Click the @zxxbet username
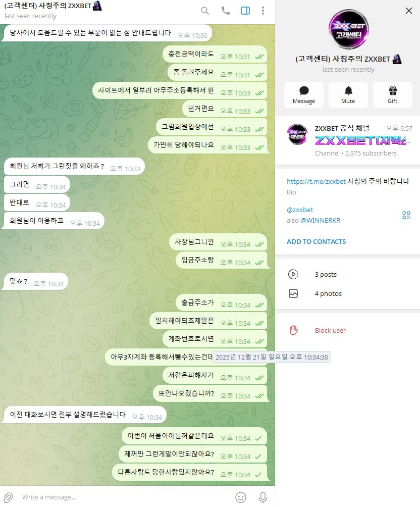The width and height of the screenshot is (420, 507). tap(300, 210)
